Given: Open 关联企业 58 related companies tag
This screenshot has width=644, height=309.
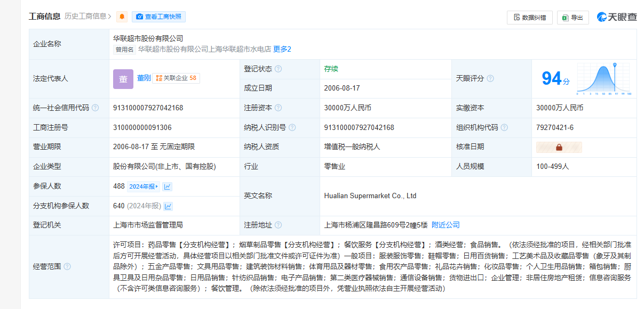Looking at the screenshot, I should [176, 78].
